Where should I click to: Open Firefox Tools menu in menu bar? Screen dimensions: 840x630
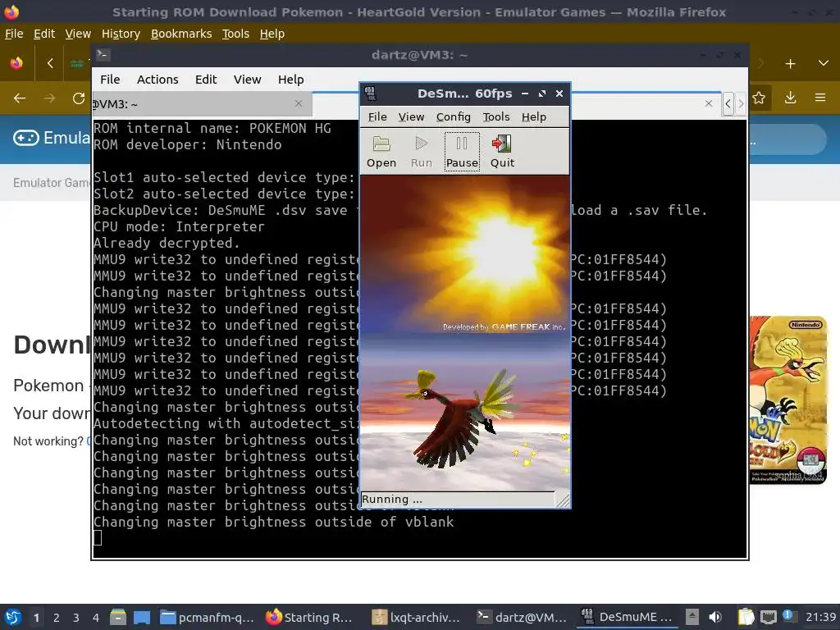235,34
